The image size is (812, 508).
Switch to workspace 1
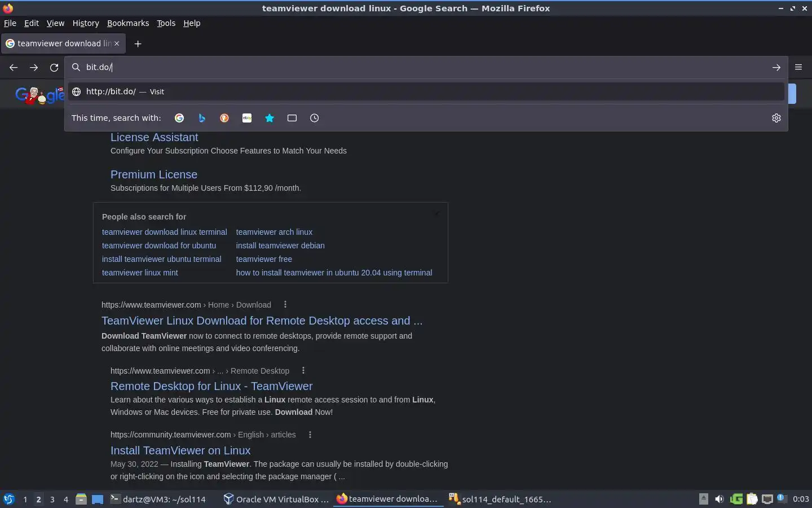point(25,499)
